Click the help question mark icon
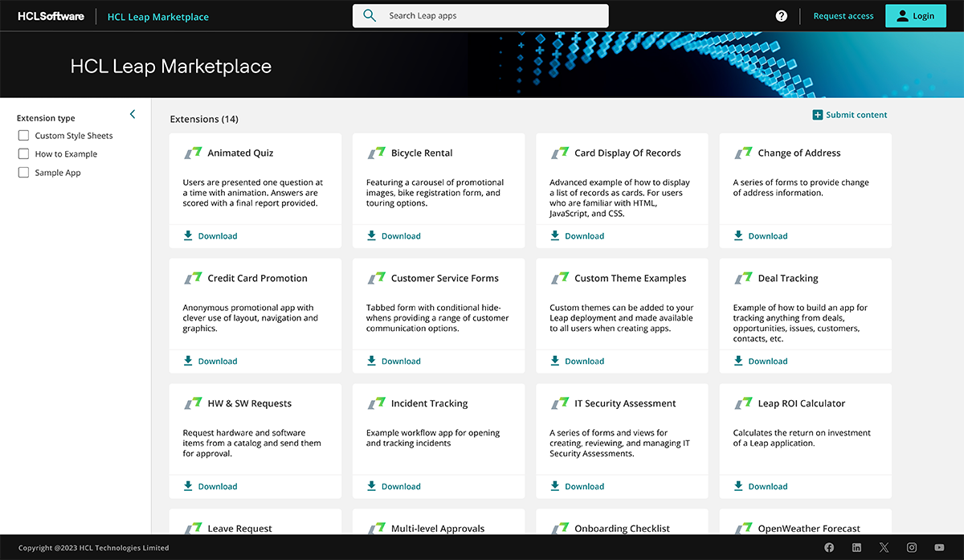This screenshot has height=560, width=964. pos(781,16)
